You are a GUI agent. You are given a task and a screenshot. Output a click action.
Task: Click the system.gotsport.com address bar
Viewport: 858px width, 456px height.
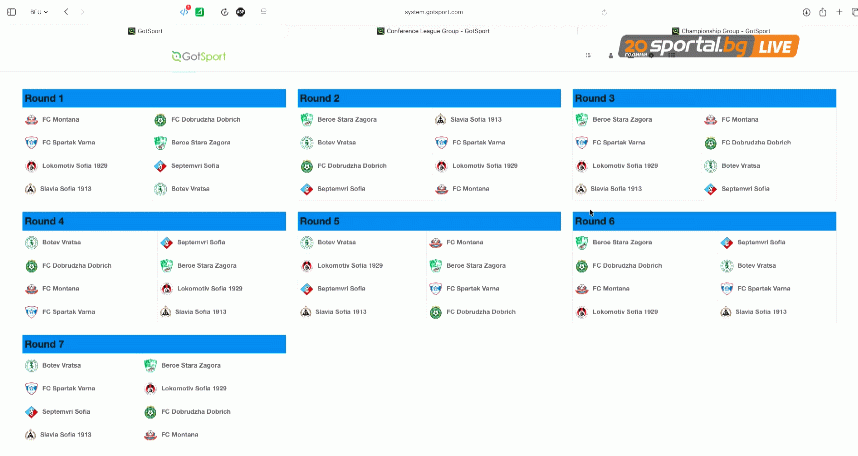430,12
